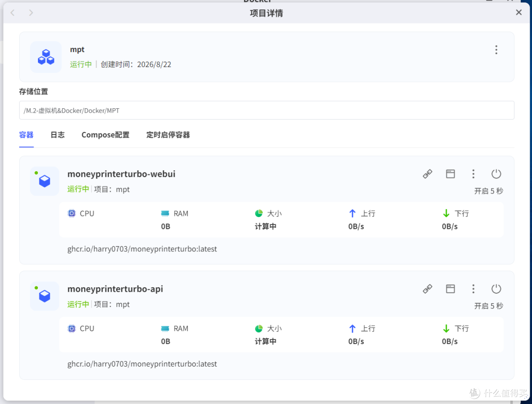Select the moneyprinterturbo-api container name
The image size is (532, 404).
[x=115, y=289]
